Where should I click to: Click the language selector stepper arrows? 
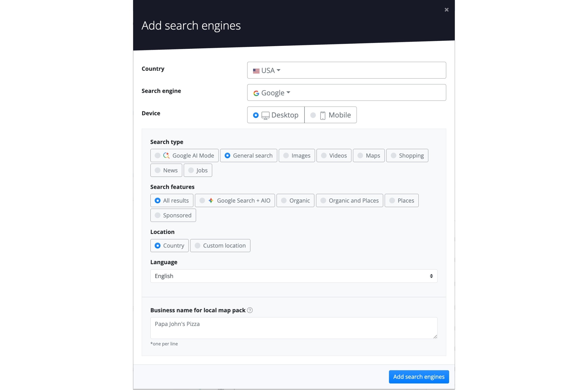point(431,276)
